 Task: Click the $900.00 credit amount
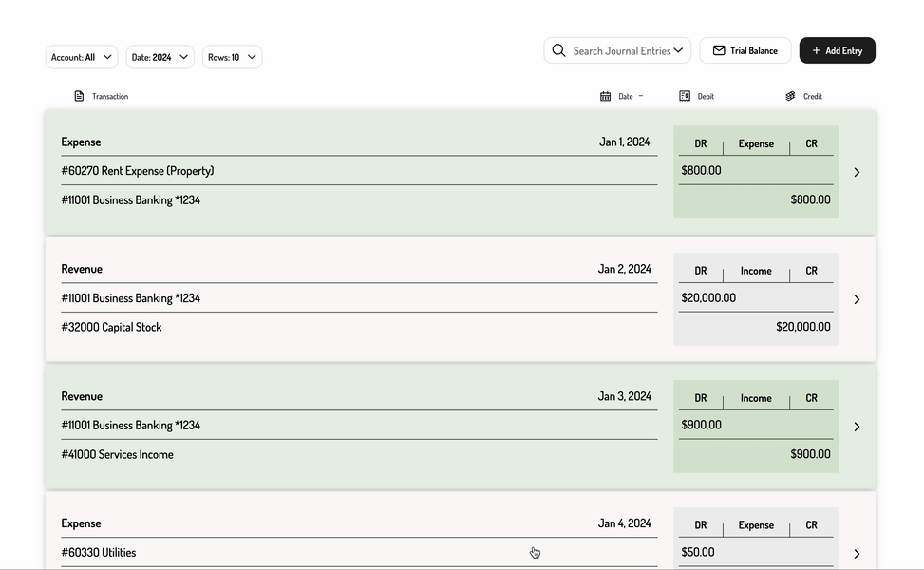coord(810,454)
